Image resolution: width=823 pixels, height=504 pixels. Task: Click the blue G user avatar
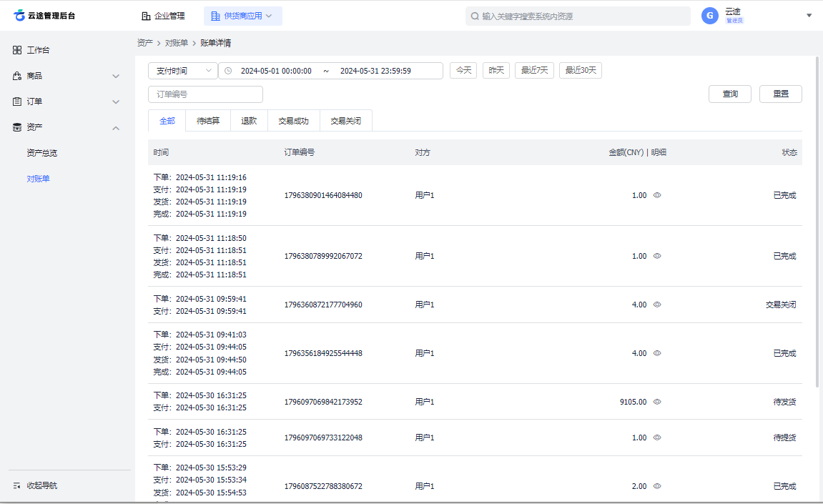[709, 16]
